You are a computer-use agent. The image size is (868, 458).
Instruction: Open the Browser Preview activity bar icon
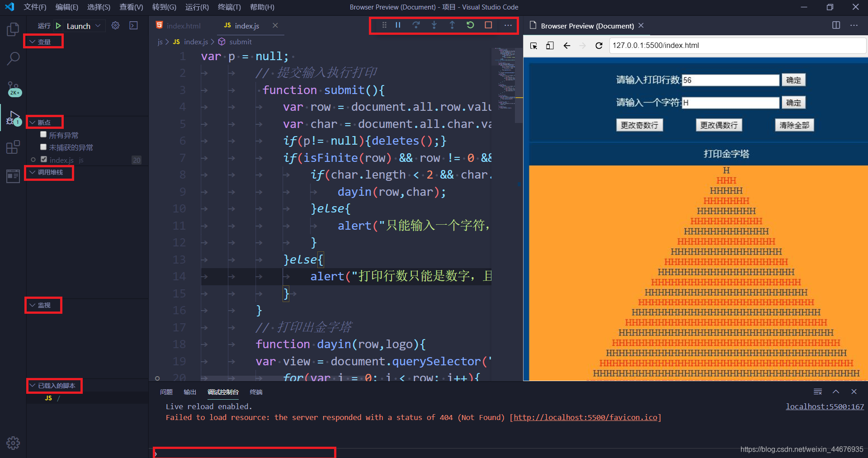click(x=13, y=176)
